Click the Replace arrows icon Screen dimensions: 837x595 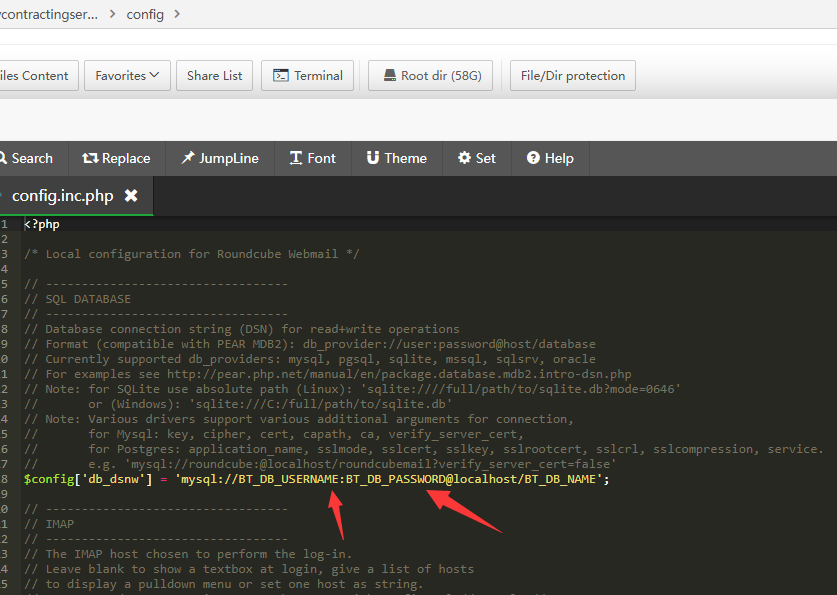[90, 158]
